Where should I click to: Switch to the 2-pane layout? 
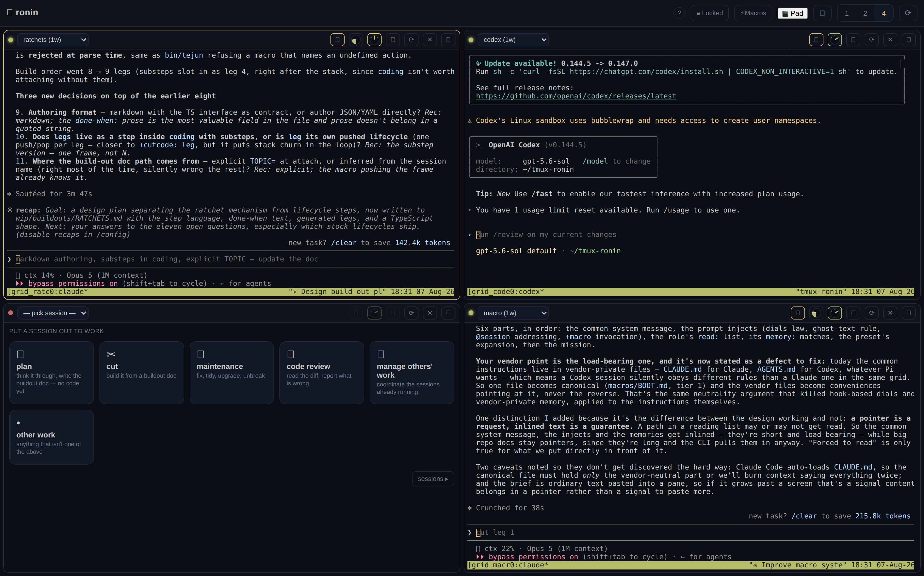pyautogui.click(x=865, y=13)
